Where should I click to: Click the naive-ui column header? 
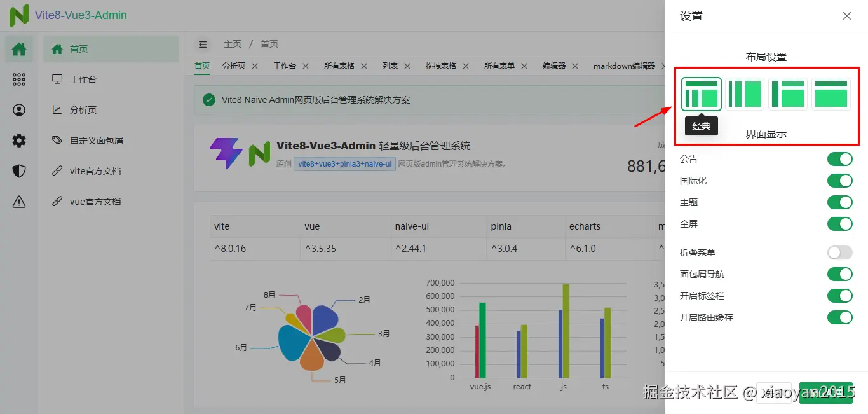[438, 226]
